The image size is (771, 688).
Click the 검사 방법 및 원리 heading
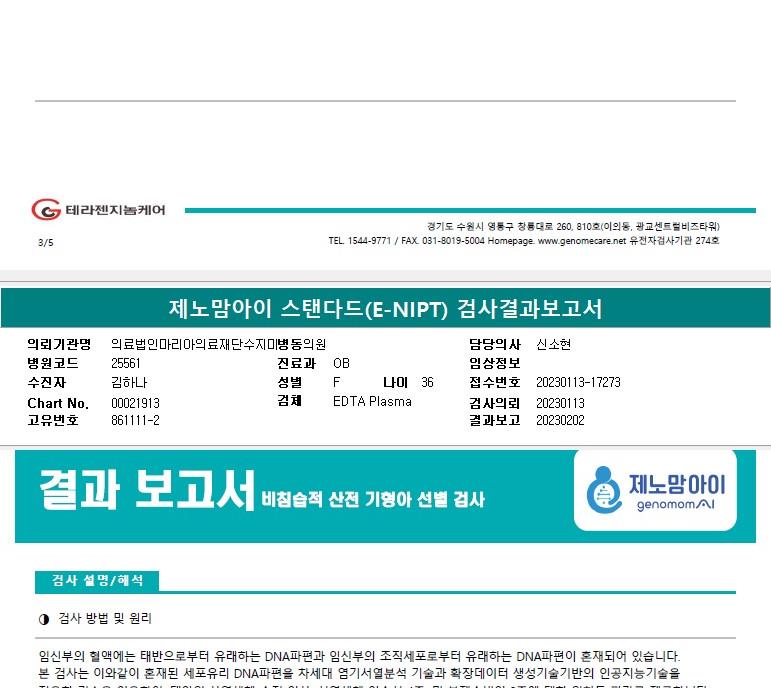(105, 619)
